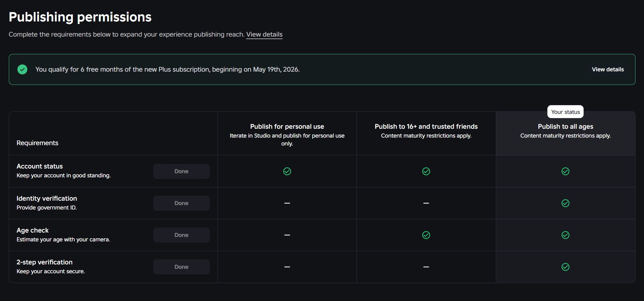Click the Done button for 2-step verification
Image resolution: width=644 pixels, height=301 pixels.
click(182, 267)
